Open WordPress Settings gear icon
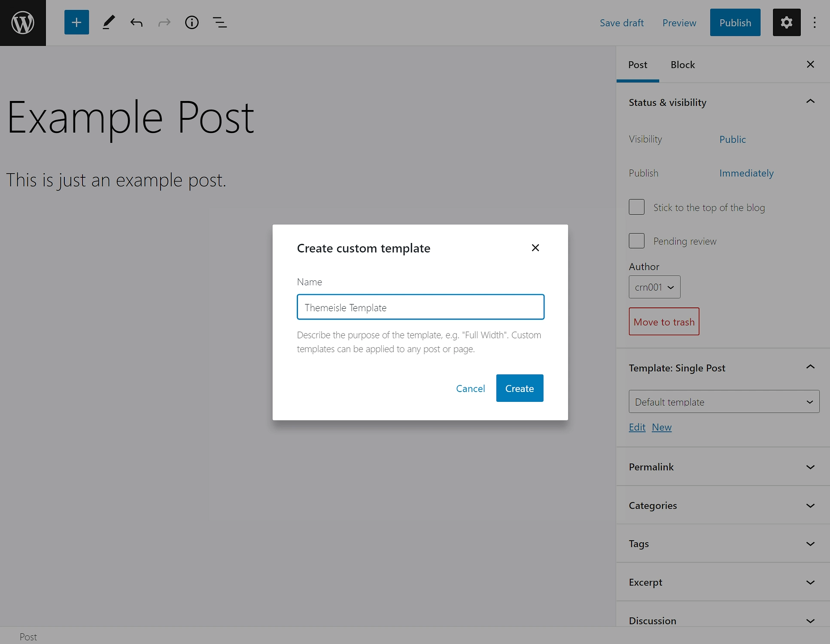 click(x=786, y=22)
